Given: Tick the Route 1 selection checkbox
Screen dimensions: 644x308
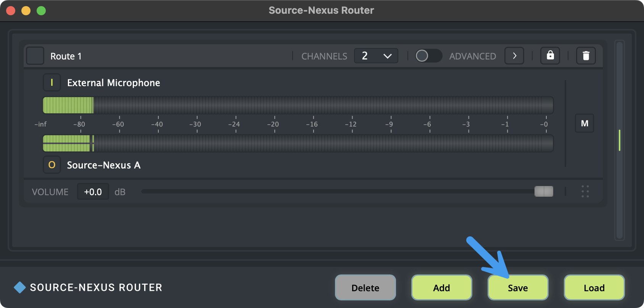Looking at the screenshot, I should [x=35, y=56].
